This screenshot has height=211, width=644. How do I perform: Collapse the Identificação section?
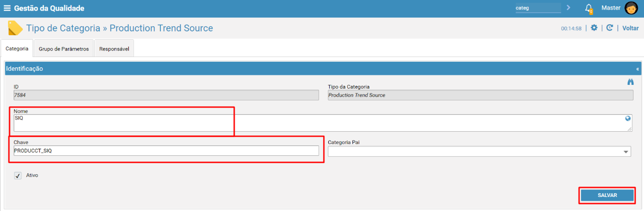638,69
